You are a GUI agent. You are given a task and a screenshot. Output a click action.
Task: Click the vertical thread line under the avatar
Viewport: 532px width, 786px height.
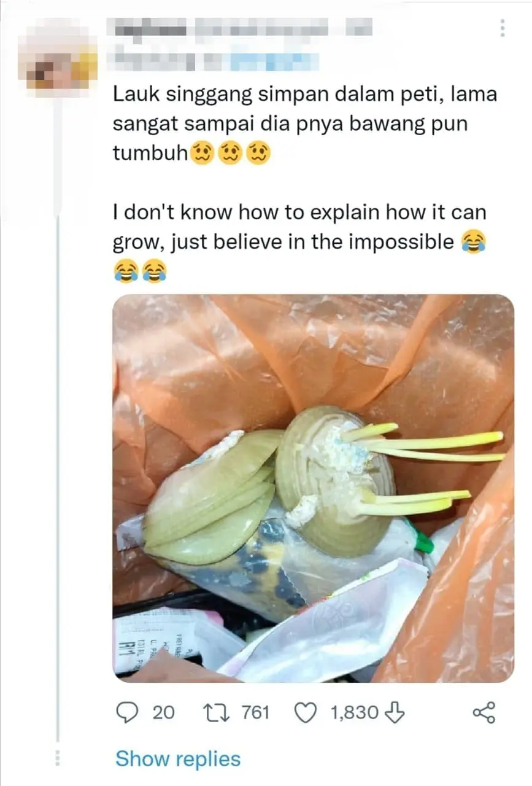[x=58, y=430]
